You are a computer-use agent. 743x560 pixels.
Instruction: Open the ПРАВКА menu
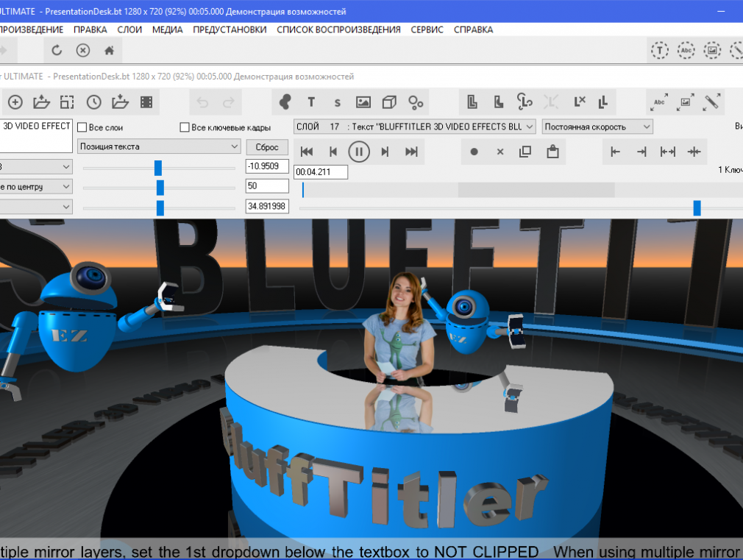[x=90, y=29]
